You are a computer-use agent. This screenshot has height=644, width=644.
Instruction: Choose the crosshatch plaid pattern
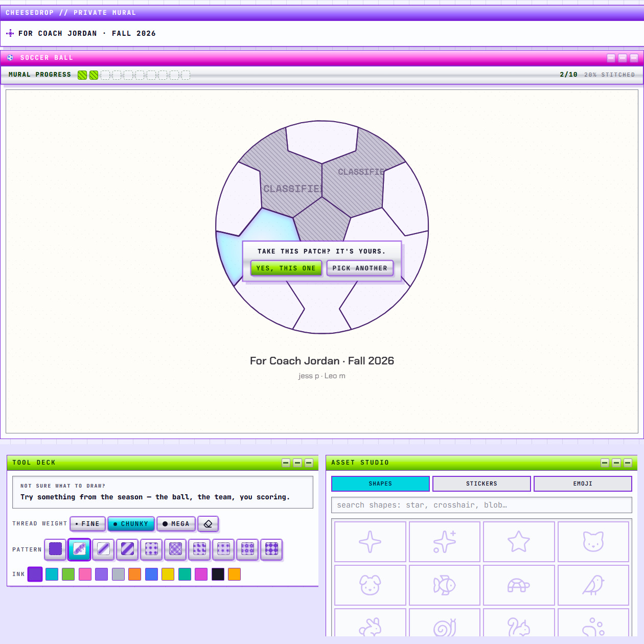pyautogui.click(x=175, y=549)
